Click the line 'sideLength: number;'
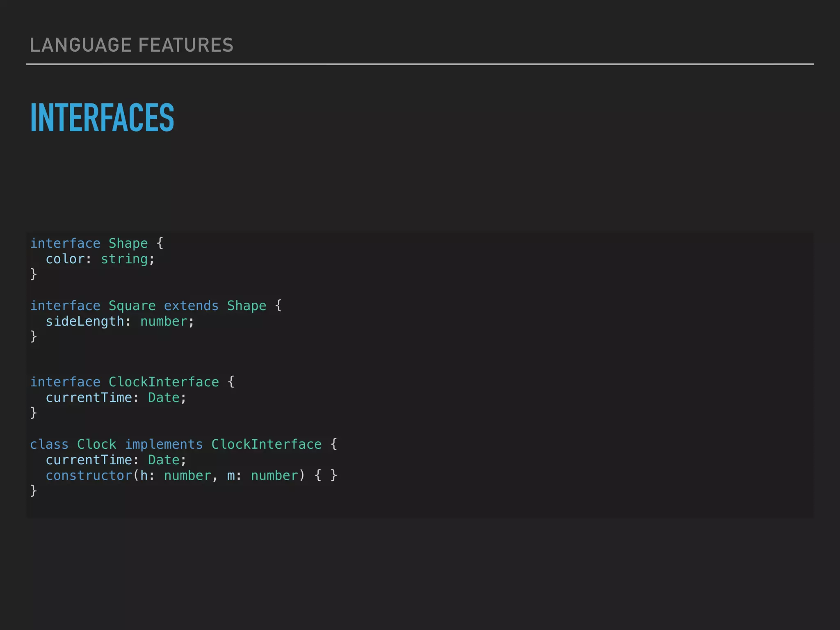 120,321
